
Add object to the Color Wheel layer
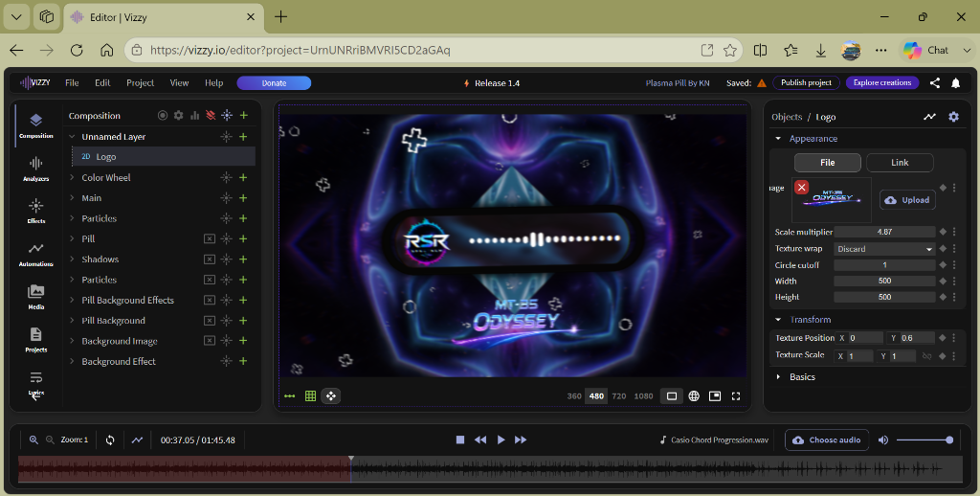243,178
